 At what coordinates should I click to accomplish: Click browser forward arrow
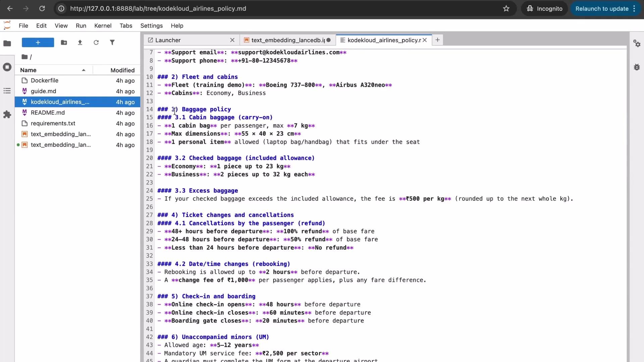click(x=26, y=9)
